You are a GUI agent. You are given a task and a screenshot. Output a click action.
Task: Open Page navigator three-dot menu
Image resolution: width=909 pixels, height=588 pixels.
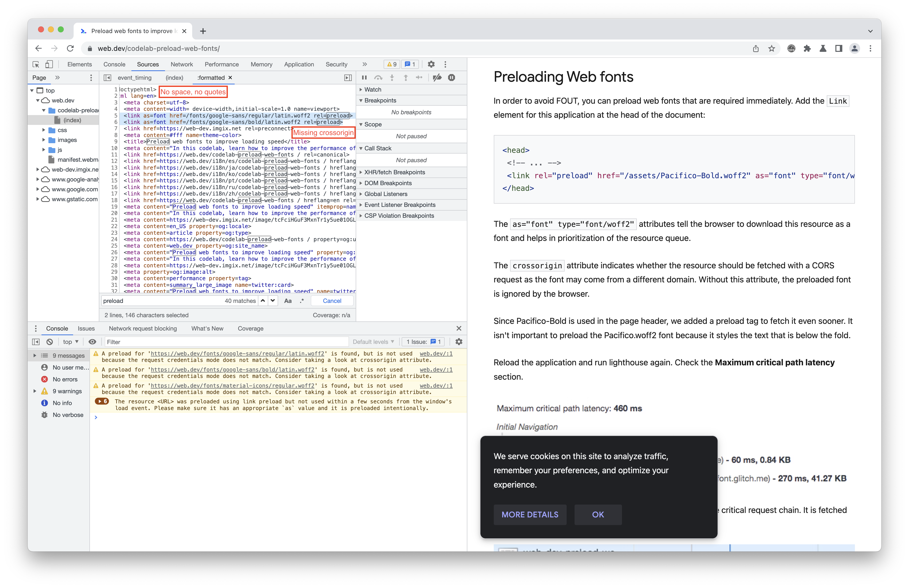click(91, 78)
